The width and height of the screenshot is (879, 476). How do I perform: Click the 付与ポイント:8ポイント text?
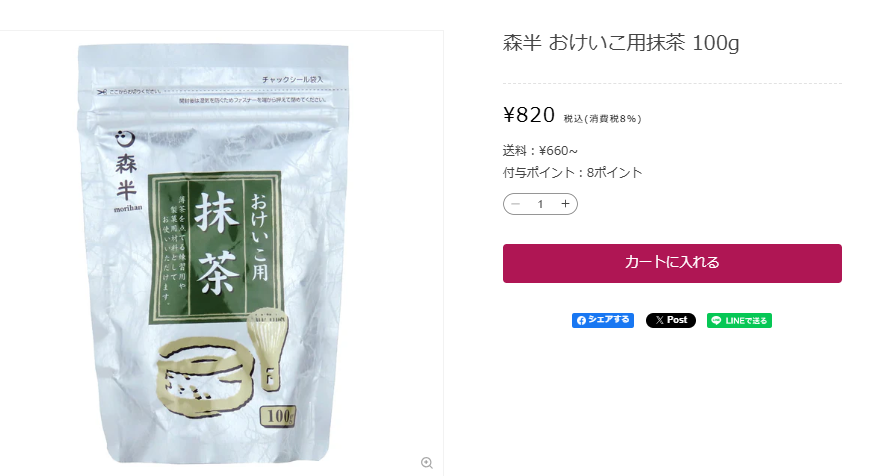(x=572, y=173)
